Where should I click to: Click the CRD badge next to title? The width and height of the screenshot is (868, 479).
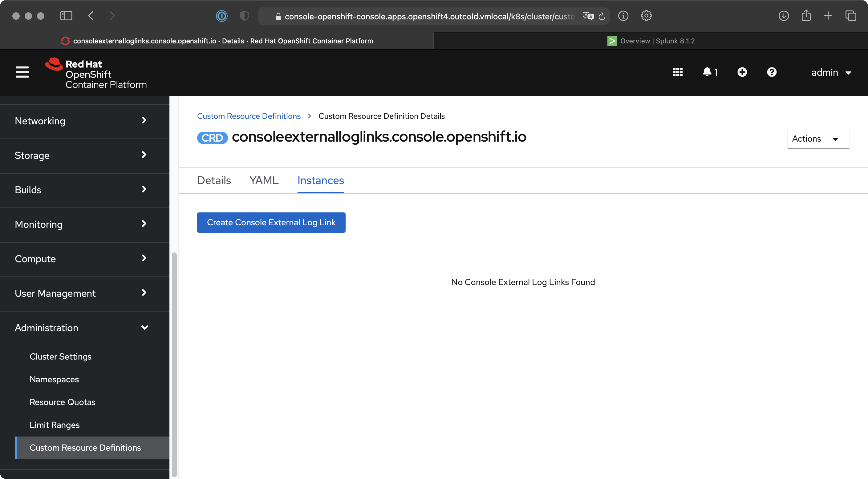pyautogui.click(x=212, y=138)
